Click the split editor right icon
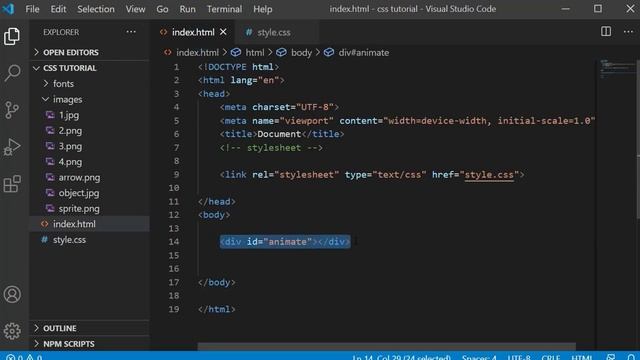 coord(606,31)
